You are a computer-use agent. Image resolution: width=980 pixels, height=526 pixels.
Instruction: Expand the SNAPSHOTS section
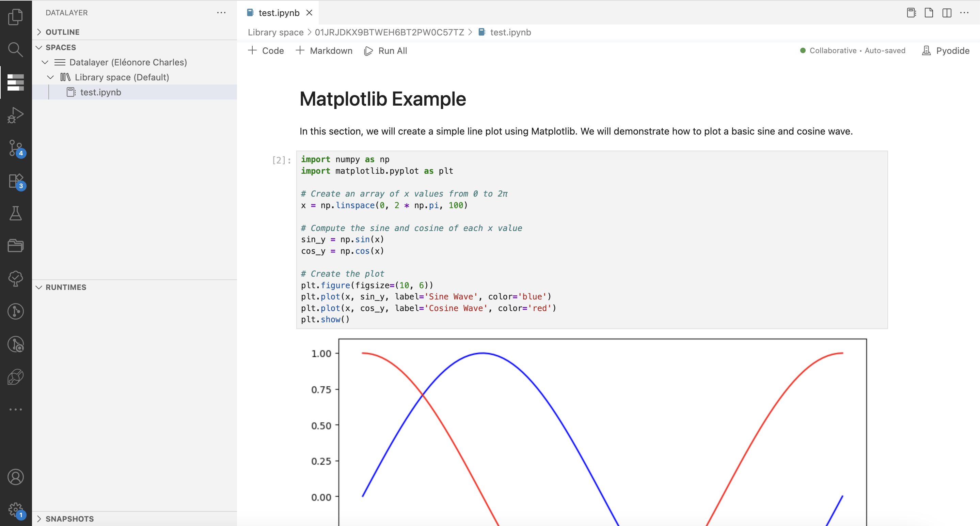69,519
